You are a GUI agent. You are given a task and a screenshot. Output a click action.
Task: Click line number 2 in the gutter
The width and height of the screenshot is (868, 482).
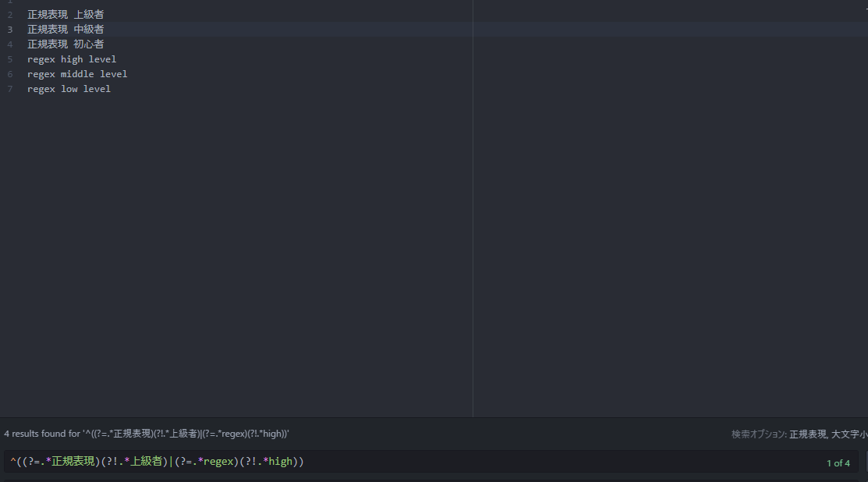pos(10,15)
